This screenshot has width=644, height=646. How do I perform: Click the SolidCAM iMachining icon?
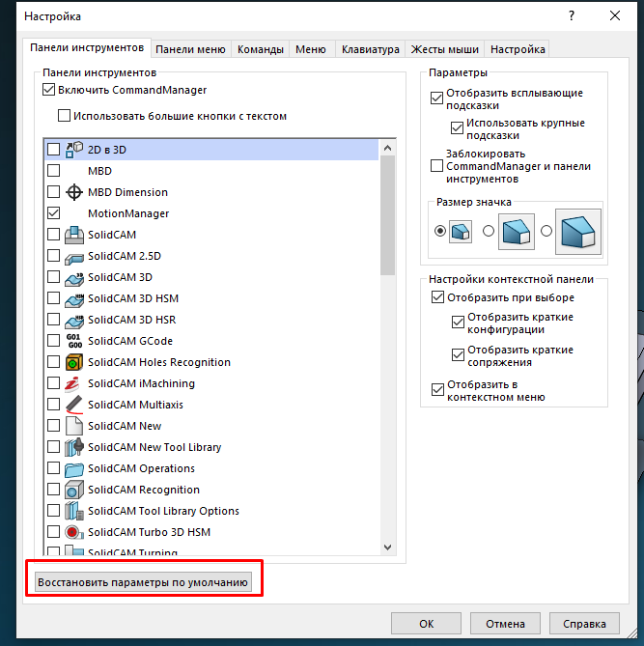coord(72,383)
